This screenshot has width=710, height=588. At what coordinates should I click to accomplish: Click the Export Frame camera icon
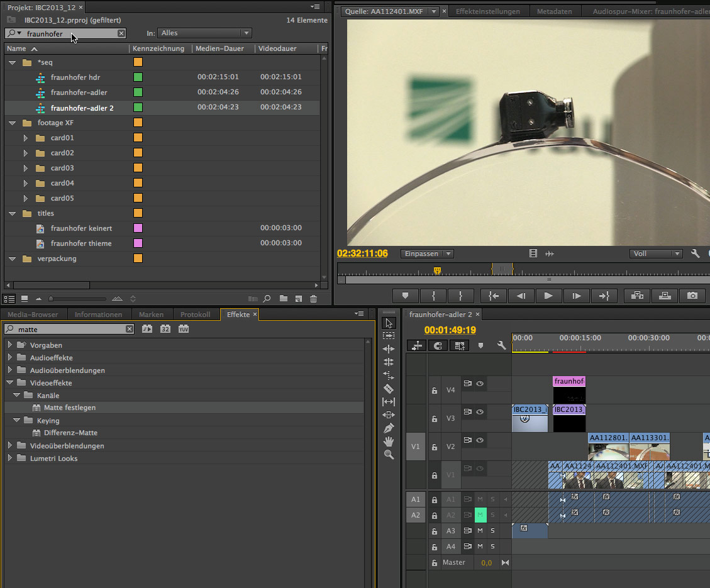coord(692,296)
